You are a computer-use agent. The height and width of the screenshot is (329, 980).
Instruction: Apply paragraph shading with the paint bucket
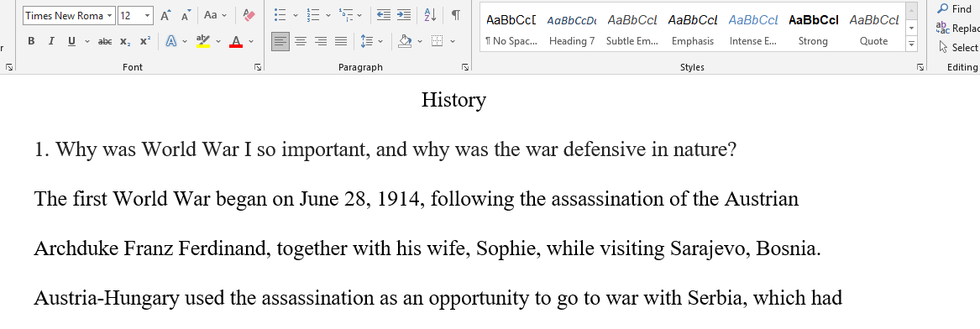tap(405, 41)
